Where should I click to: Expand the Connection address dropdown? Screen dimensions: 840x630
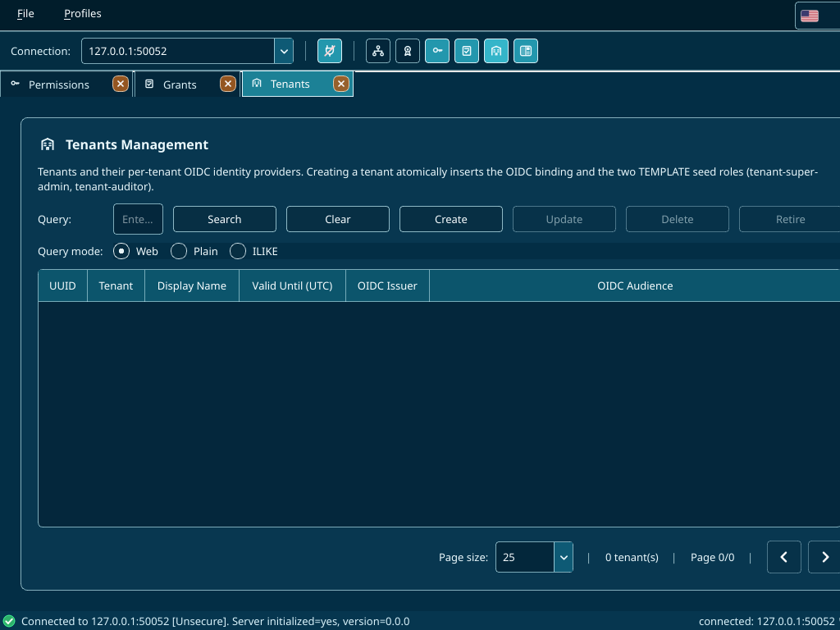click(284, 51)
